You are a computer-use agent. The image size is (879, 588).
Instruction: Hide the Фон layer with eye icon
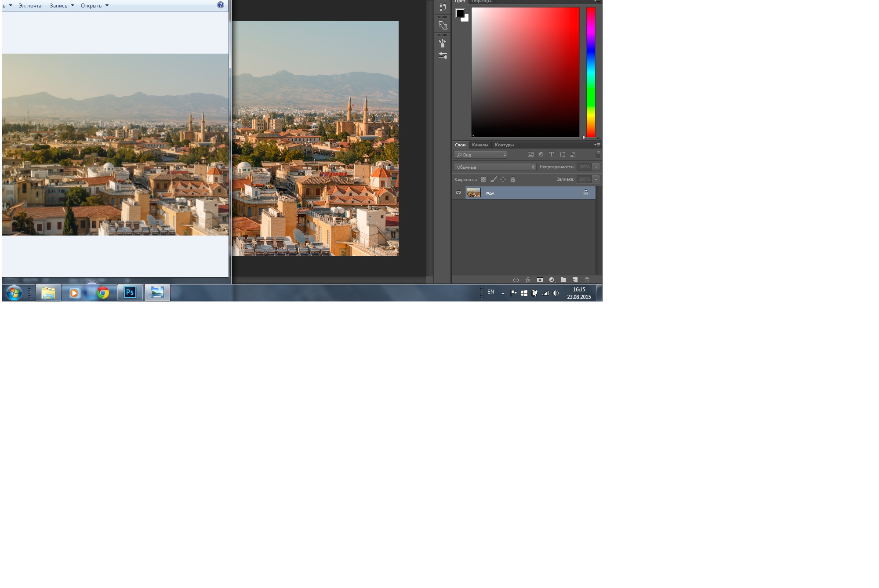click(458, 192)
